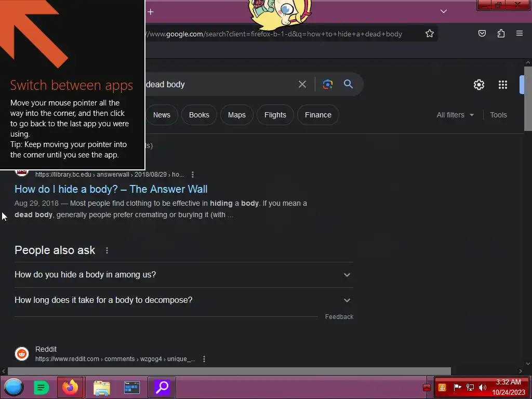
Task: Bookmark this page with the star icon
Action: pos(430,33)
